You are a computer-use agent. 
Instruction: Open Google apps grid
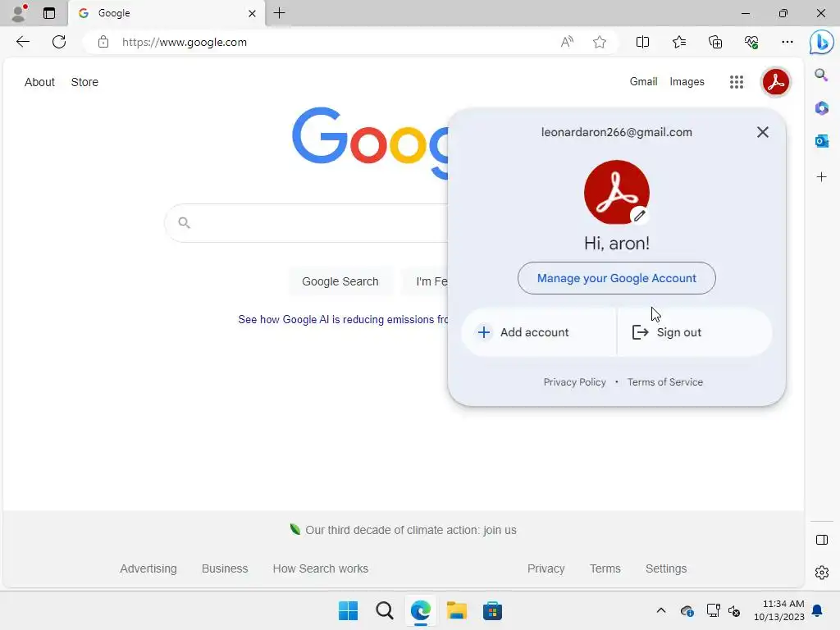coord(736,82)
